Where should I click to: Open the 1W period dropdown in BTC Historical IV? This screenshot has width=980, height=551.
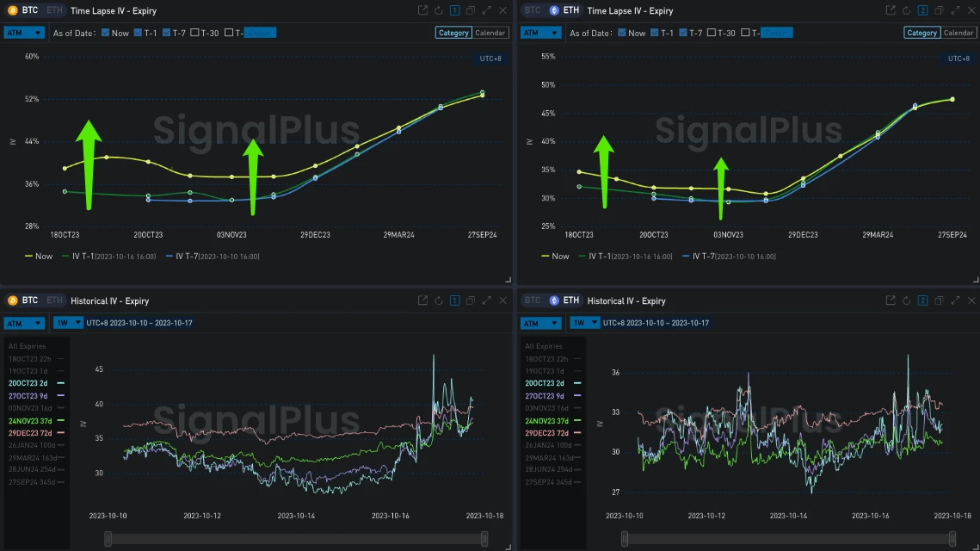coord(65,323)
